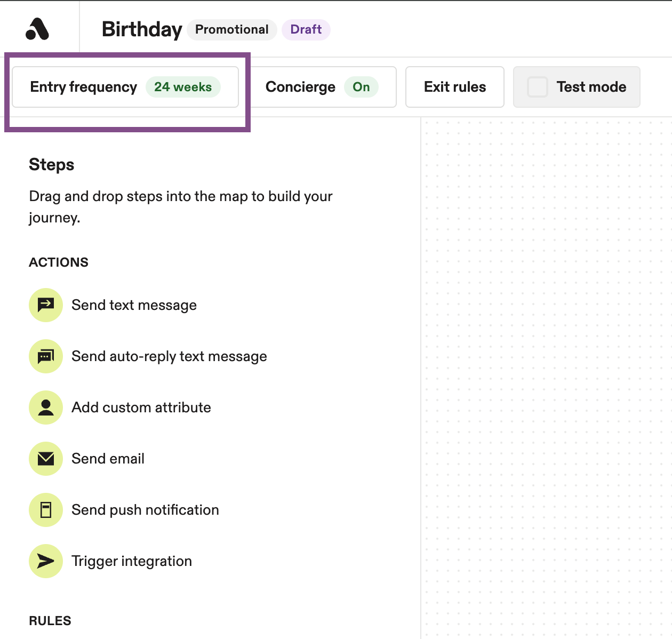The image size is (672, 639).
Task: Select the Send text message icon
Action: (x=46, y=305)
